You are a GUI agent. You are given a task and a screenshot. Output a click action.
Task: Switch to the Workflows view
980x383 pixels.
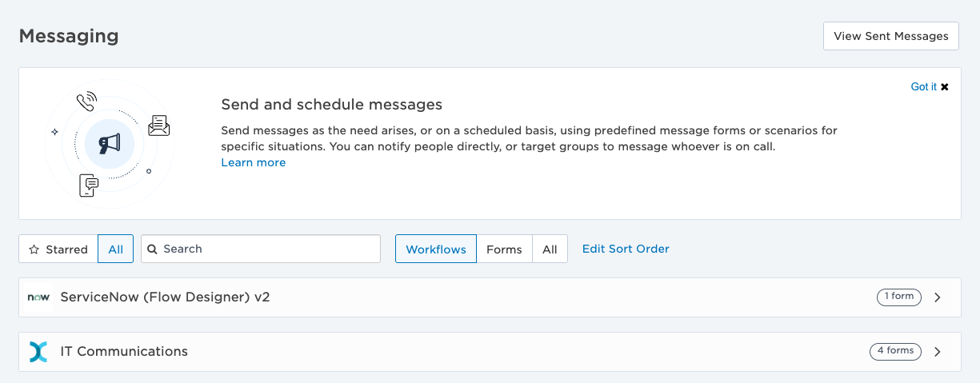436,249
